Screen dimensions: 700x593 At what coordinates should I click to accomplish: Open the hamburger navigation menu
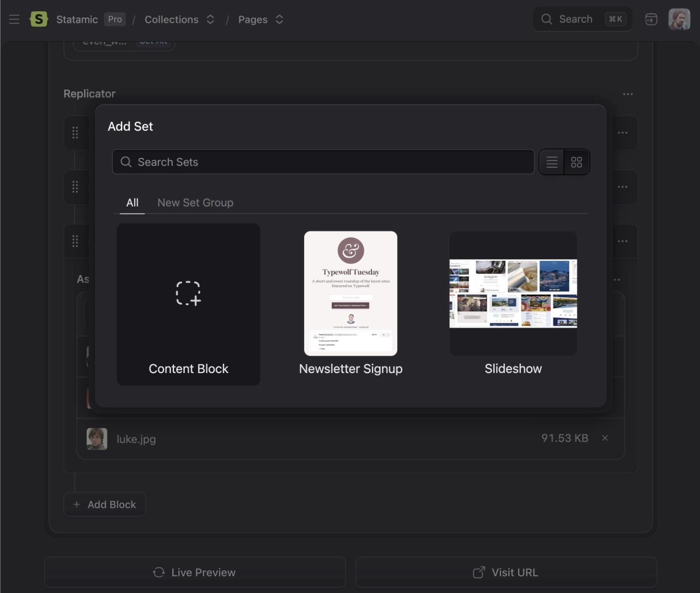[14, 19]
